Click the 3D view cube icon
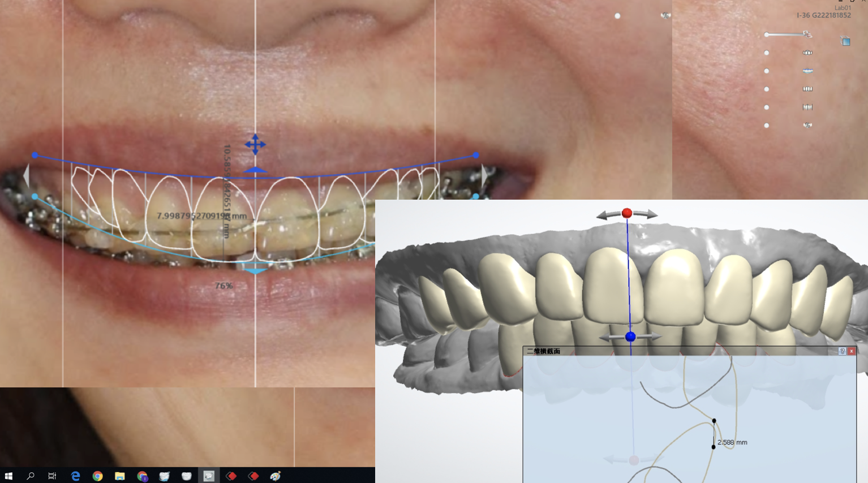The height and width of the screenshot is (483, 868). [x=845, y=41]
